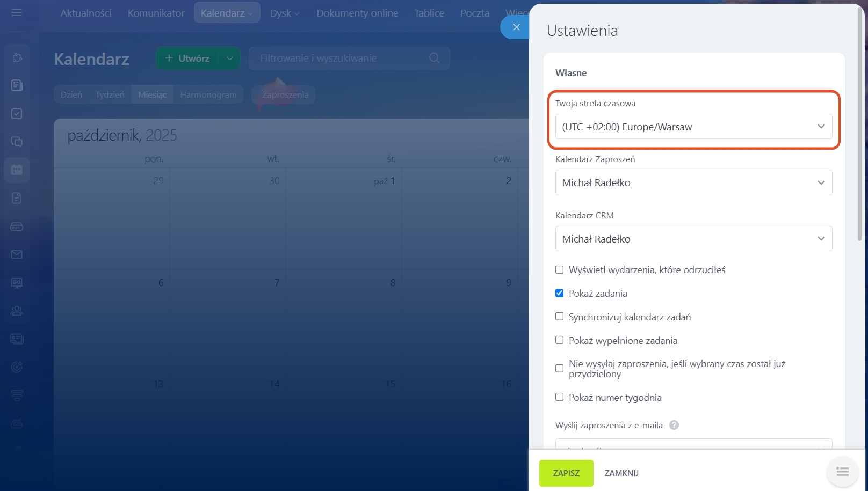The width and height of the screenshot is (868, 491).
Task: Expand the 'Kalendarz Zaproszeń' dropdown
Action: 693,183
